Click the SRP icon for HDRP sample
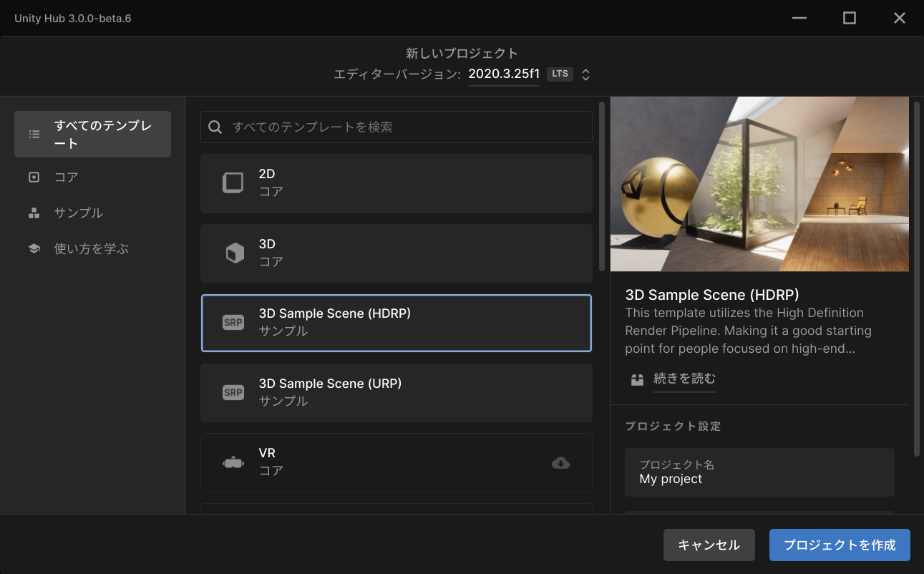The image size is (924, 574). tap(233, 323)
